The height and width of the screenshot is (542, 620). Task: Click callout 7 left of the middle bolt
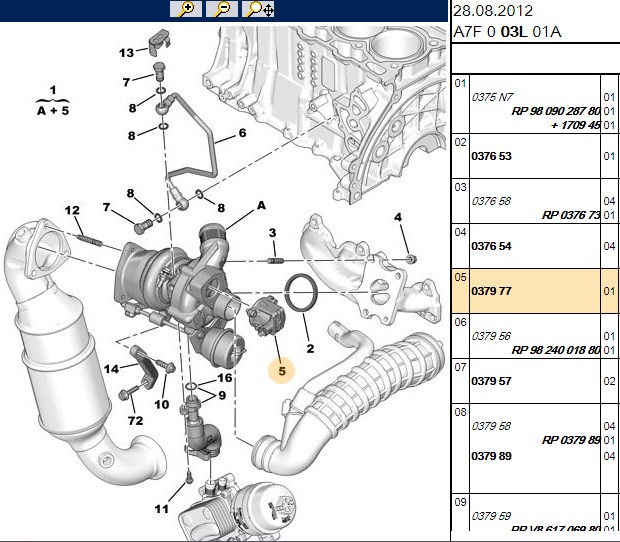106,207
